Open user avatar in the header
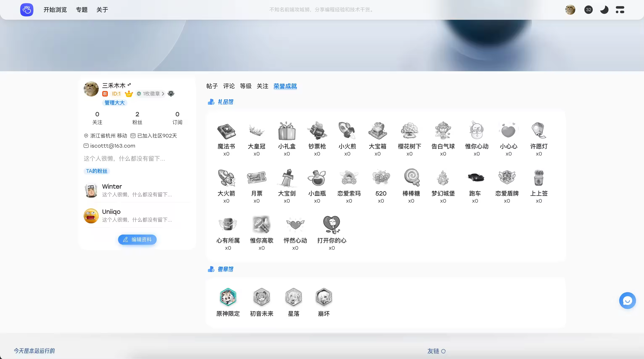This screenshot has height=359, width=644. click(570, 10)
